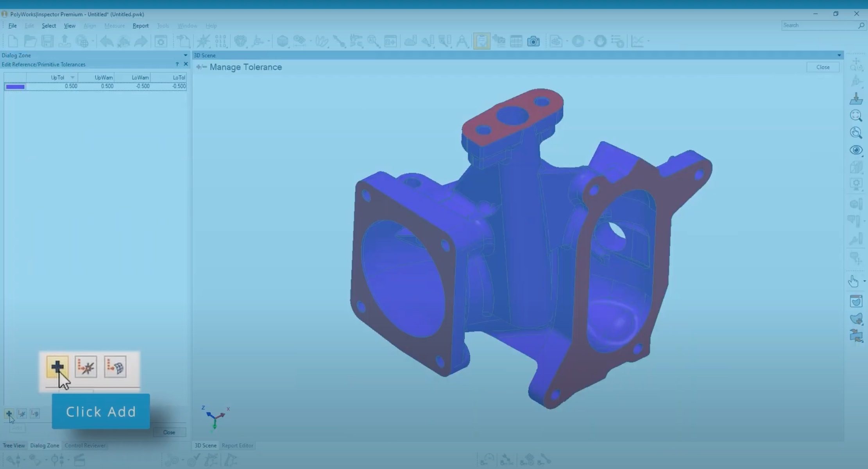The width and height of the screenshot is (868, 469).
Task: Open the 3D Scene pane dropdown arrow
Action: point(839,55)
